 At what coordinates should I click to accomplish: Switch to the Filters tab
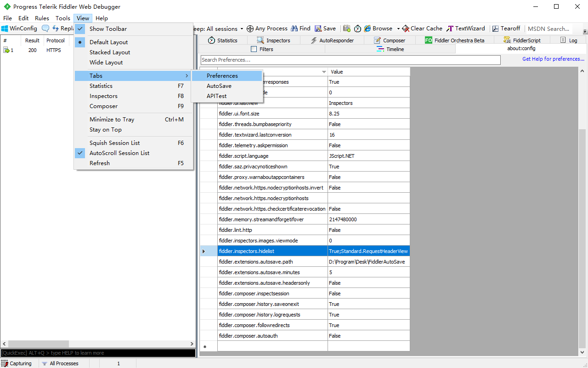(262, 49)
